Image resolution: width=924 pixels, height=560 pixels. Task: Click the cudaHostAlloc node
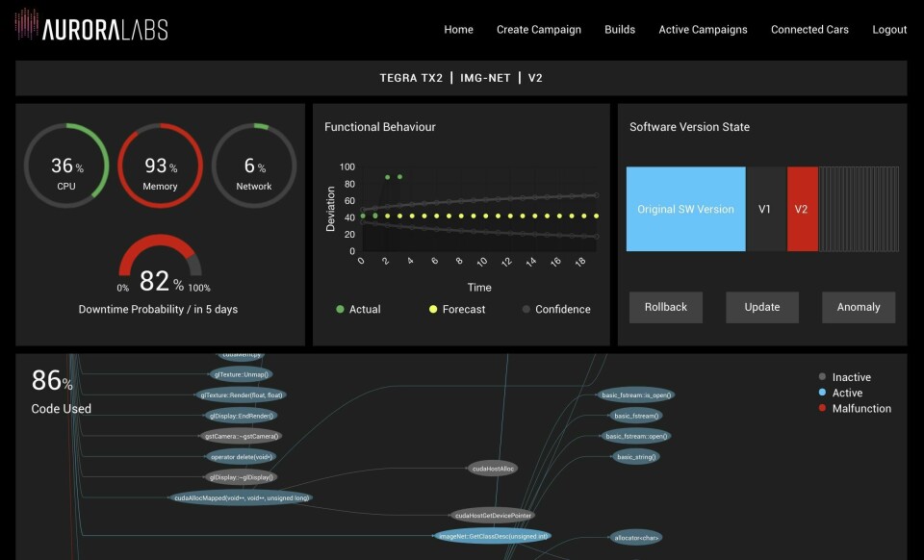(493, 469)
